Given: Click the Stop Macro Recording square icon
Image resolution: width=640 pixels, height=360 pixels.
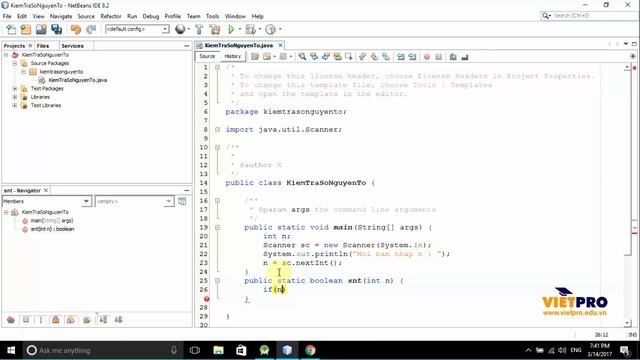Looking at the screenshot, I should click(x=439, y=57).
